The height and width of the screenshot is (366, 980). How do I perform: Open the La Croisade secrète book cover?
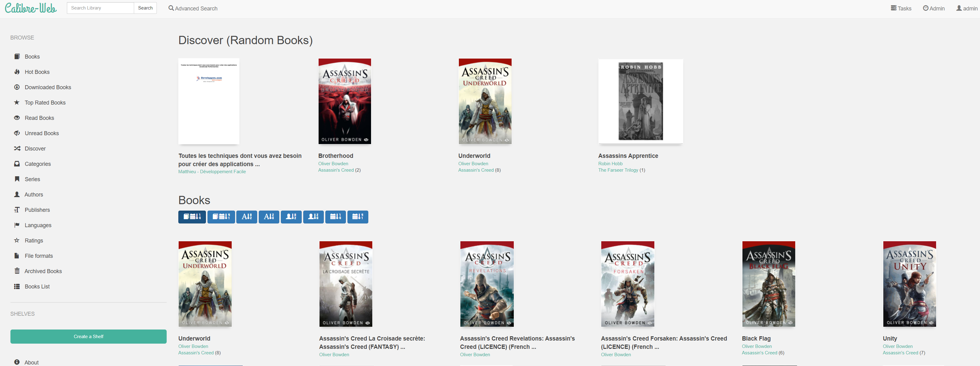pyautogui.click(x=346, y=284)
